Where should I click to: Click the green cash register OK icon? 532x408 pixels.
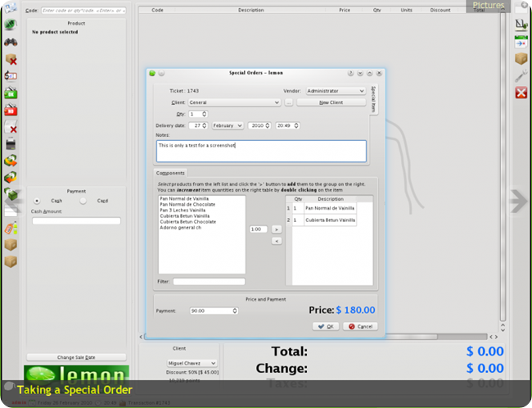11,93
